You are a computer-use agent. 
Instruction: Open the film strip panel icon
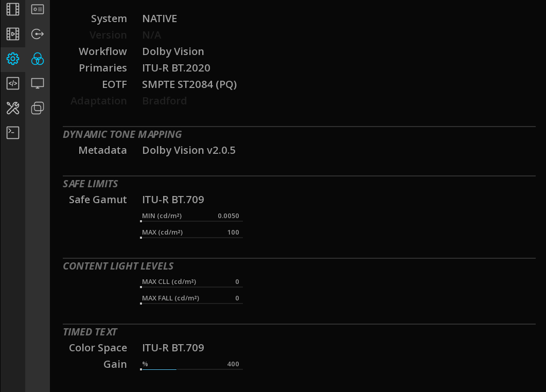(12, 9)
